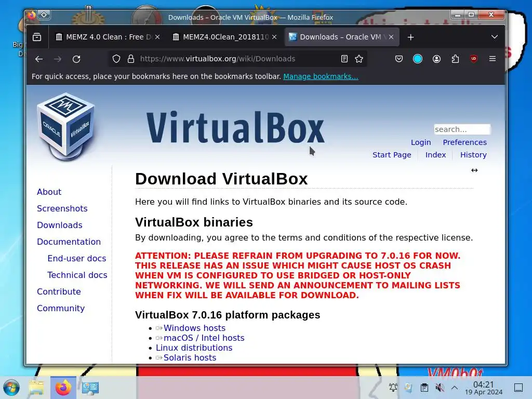
Task: Open the Index link
Action: coord(436,155)
